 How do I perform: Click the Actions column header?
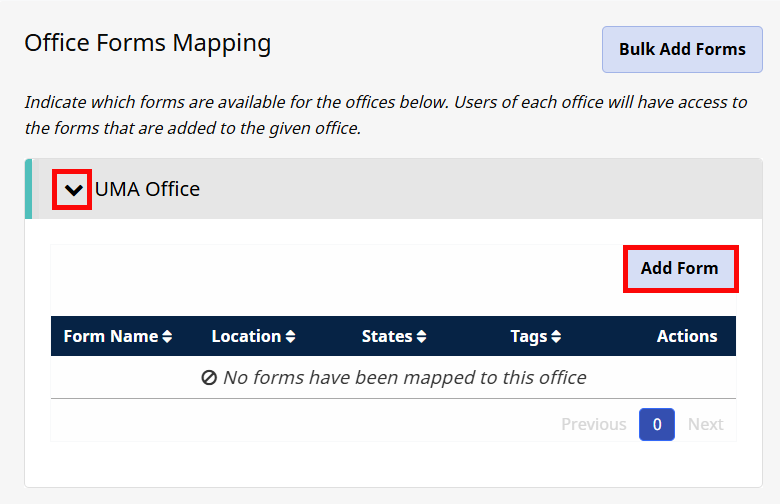[x=686, y=336]
